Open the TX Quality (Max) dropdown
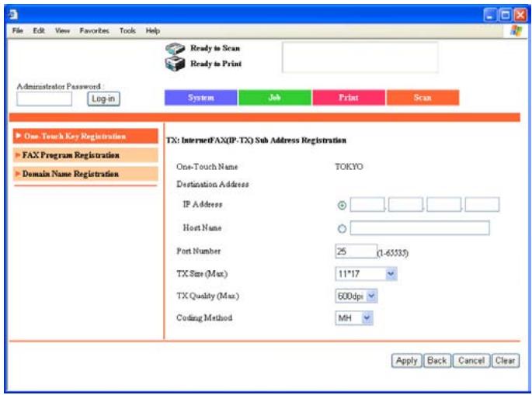Screen dimensions: 532x395 356,296
